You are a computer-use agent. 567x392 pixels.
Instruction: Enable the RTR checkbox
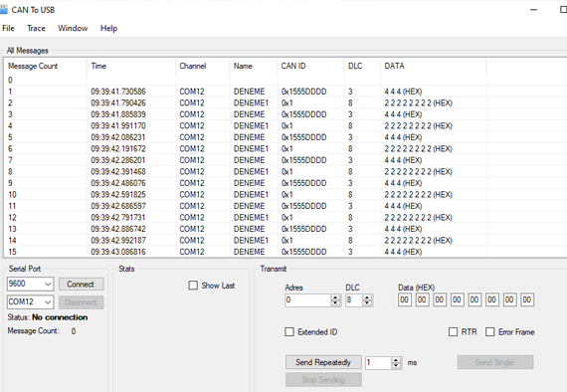coord(453,331)
